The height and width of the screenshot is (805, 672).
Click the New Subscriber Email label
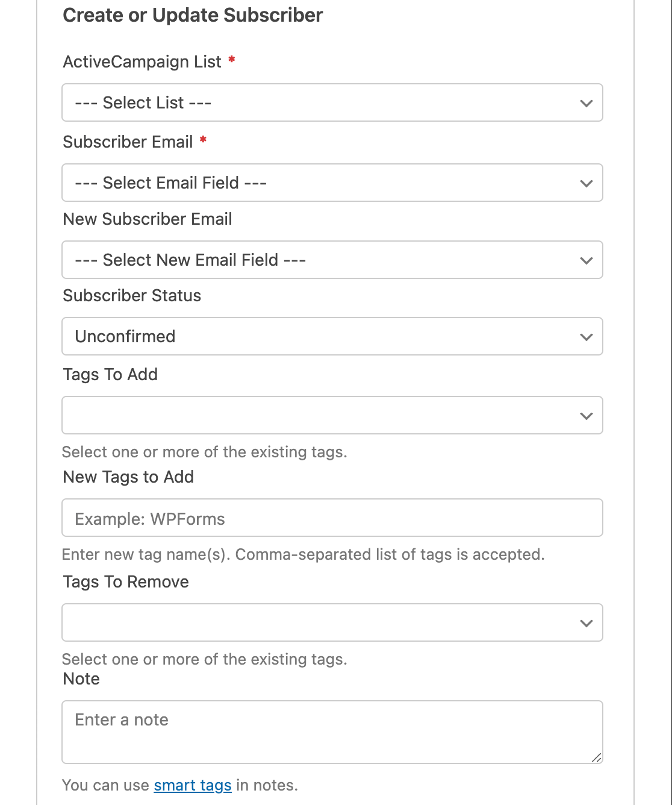(148, 219)
